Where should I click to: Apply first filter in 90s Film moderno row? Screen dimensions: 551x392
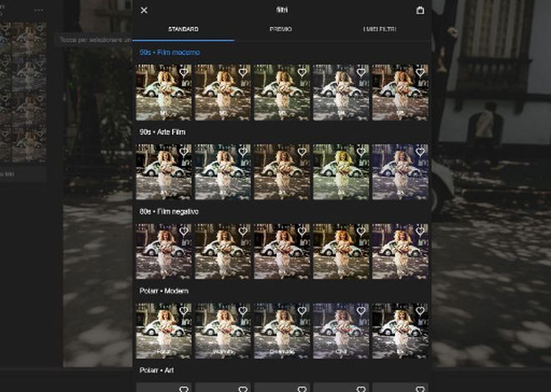coord(164,93)
